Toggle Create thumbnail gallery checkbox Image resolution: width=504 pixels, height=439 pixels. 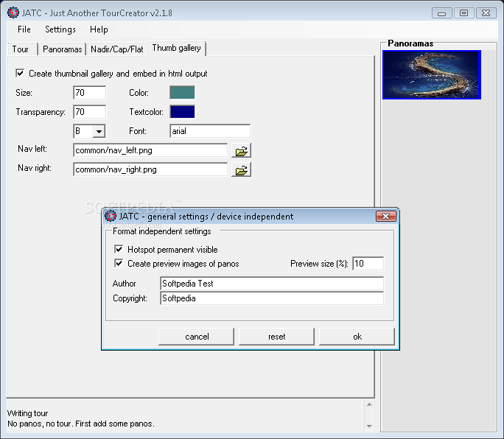tap(20, 73)
